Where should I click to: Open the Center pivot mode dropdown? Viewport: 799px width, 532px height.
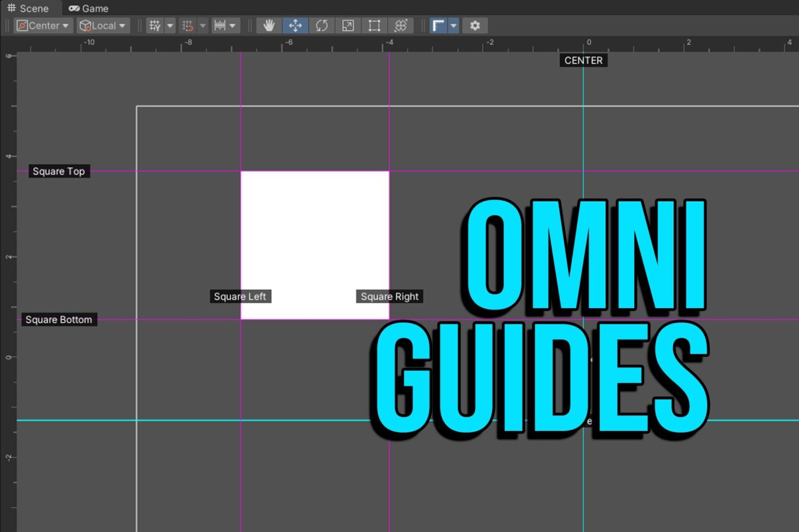(x=42, y=26)
